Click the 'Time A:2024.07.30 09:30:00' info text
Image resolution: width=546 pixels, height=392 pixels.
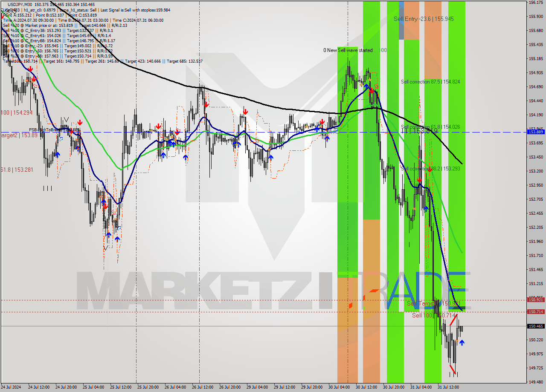(28, 20)
